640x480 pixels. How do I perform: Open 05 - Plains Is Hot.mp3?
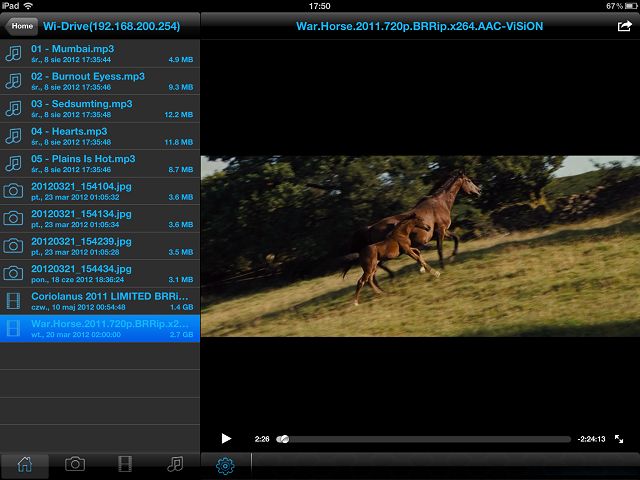[100, 164]
